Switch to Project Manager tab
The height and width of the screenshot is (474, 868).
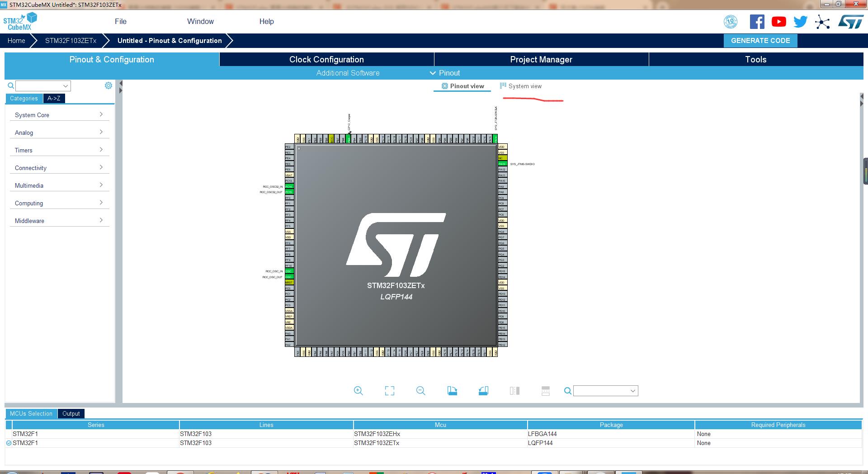click(x=541, y=59)
